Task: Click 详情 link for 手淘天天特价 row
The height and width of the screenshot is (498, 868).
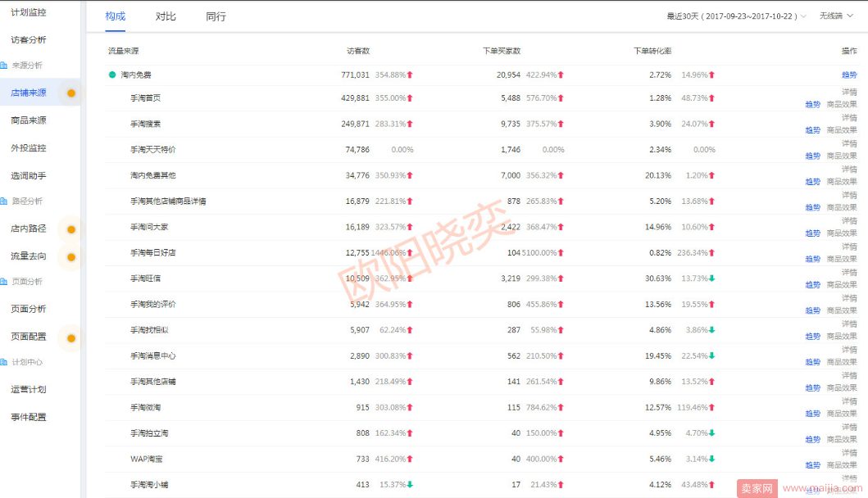Action: [849, 143]
